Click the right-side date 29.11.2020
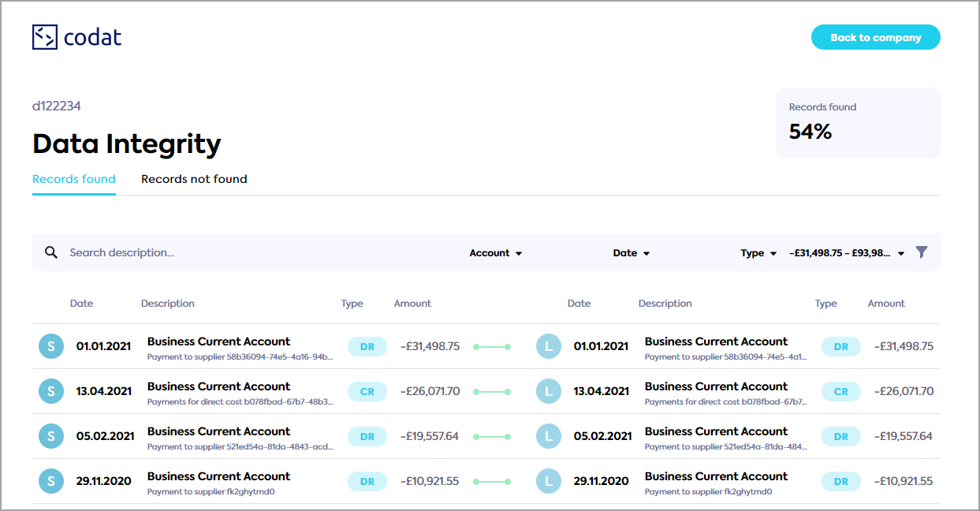Image resolution: width=980 pixels, height=511 pixels. pyautogui.click(x=602, y=482)
